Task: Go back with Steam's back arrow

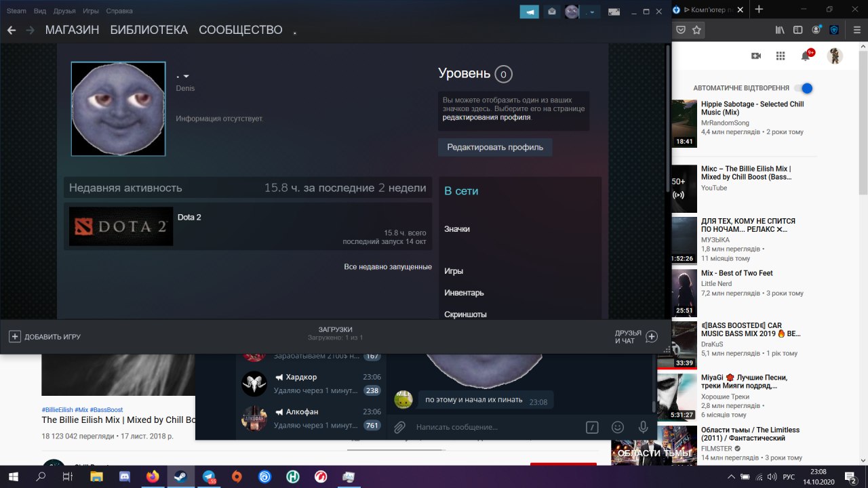Action: coord(12,30)
